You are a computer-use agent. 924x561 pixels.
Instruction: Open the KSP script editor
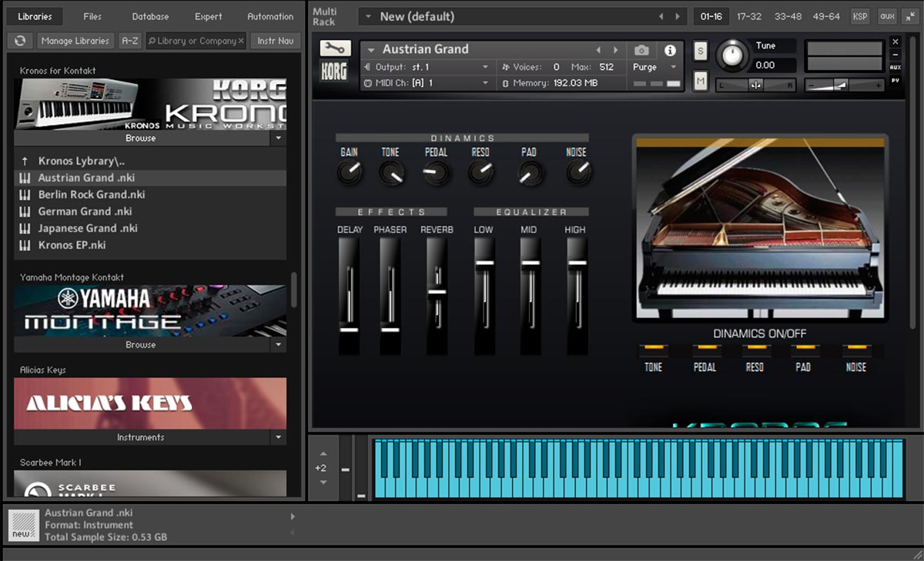(859, 16)
